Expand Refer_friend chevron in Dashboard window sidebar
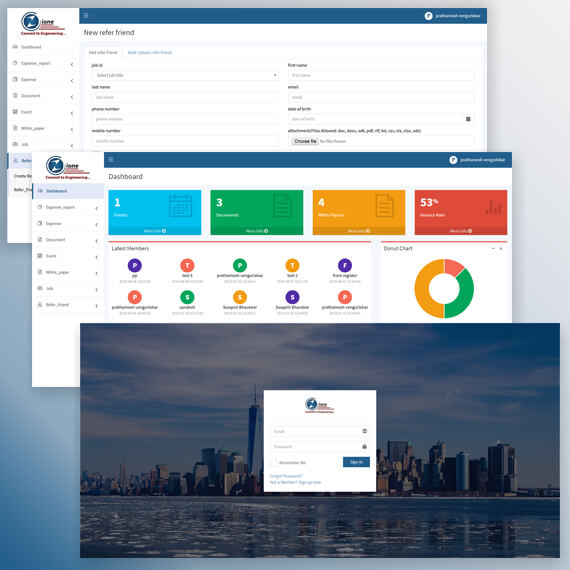The height and width of the screenshot is (570, 570). click(x=97, y=306)
